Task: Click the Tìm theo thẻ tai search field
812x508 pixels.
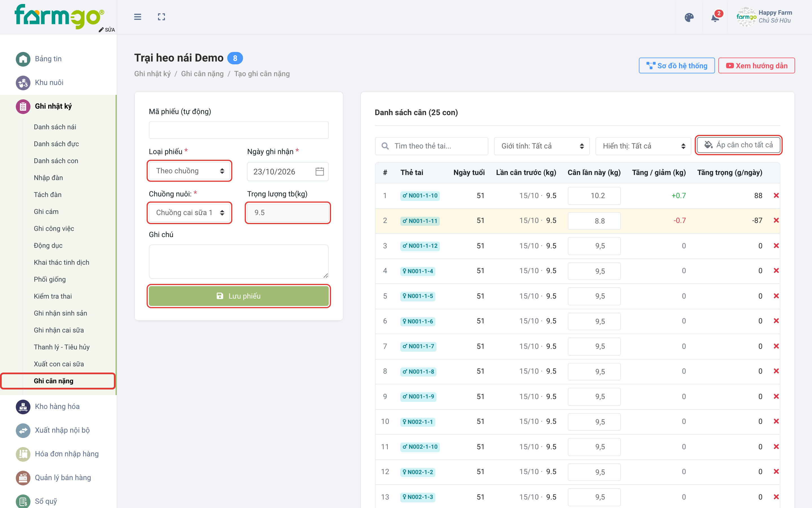Action: 431,146
